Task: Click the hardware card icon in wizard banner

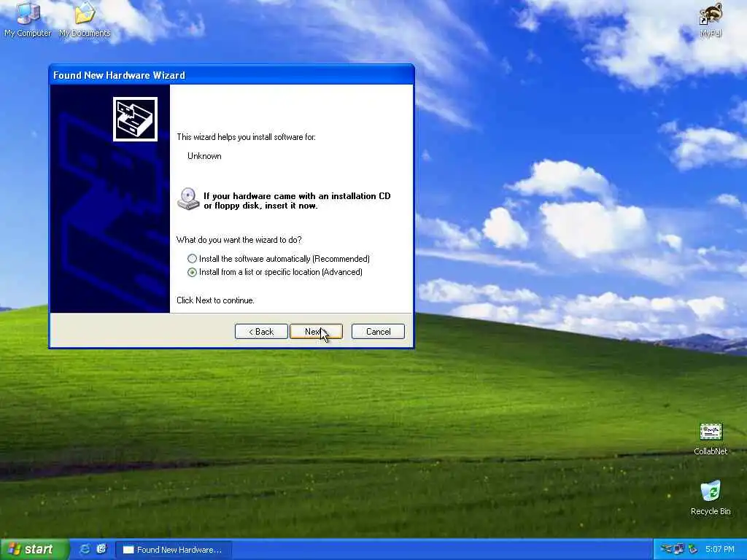Action: coord(135,119)
